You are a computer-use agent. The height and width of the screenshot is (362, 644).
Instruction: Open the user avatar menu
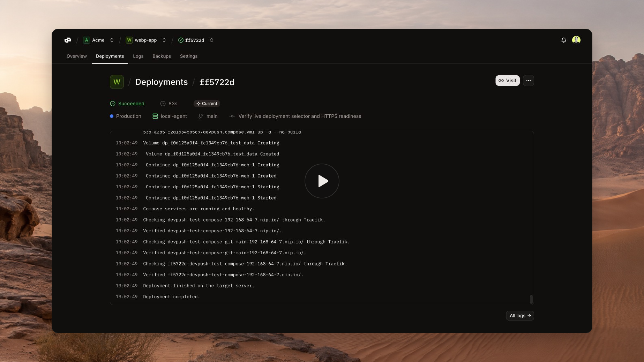click(x=576, y=40)
